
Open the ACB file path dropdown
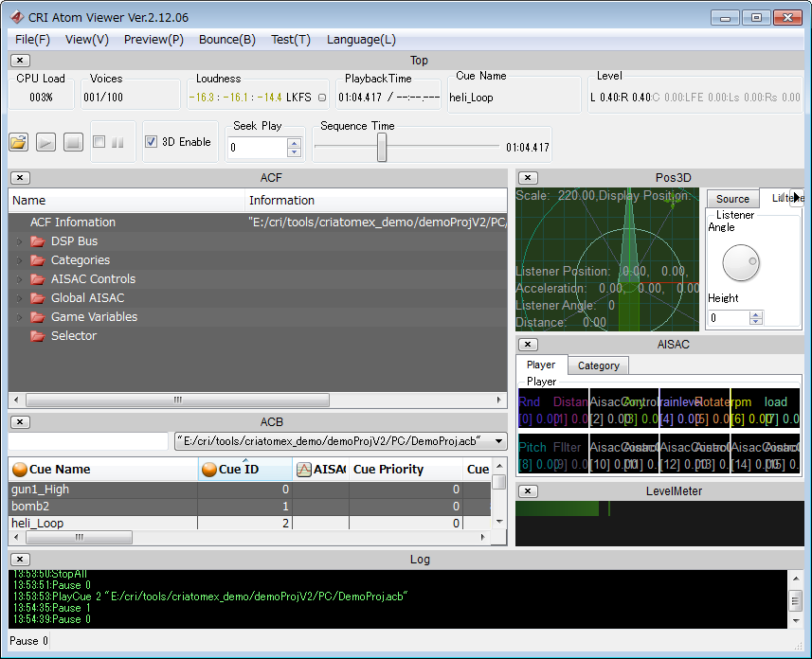tap(498, 441)
